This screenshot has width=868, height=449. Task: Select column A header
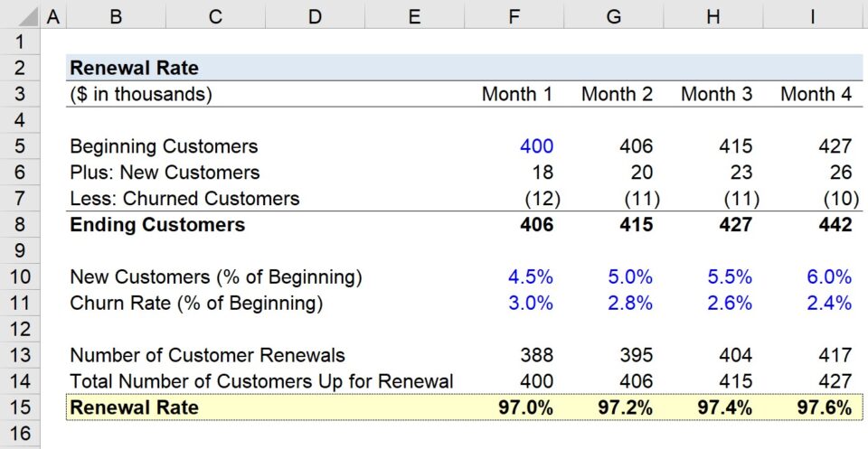(x=52, y=15)
